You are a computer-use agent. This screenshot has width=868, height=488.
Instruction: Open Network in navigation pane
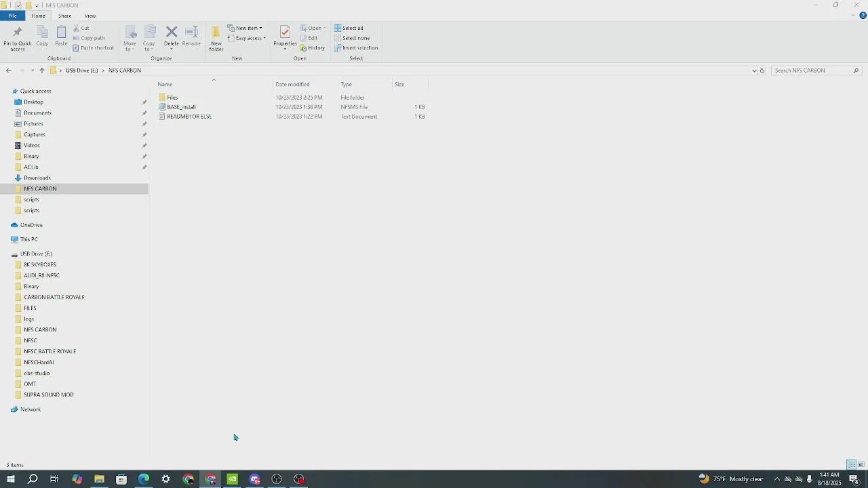tap(31, 409)
